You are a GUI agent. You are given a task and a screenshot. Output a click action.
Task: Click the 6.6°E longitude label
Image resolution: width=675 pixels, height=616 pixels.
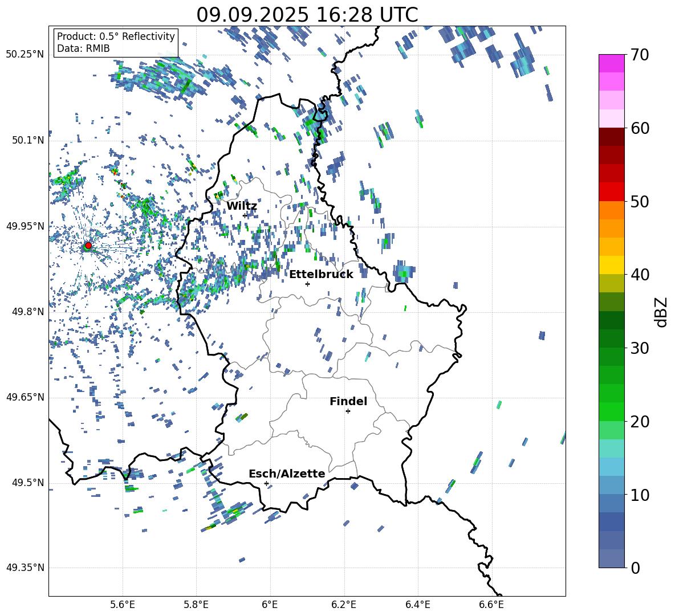coord(491,605)
